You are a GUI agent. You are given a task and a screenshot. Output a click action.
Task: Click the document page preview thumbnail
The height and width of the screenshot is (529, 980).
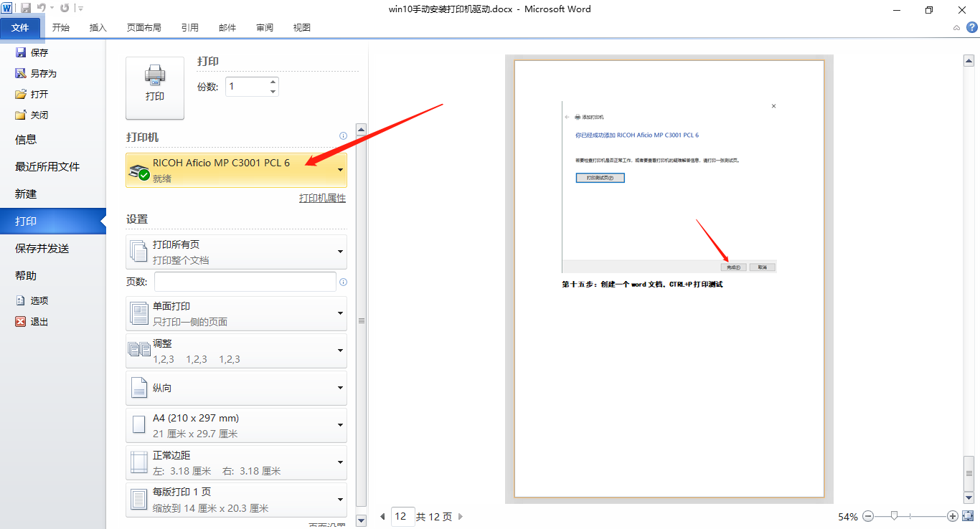669,279
